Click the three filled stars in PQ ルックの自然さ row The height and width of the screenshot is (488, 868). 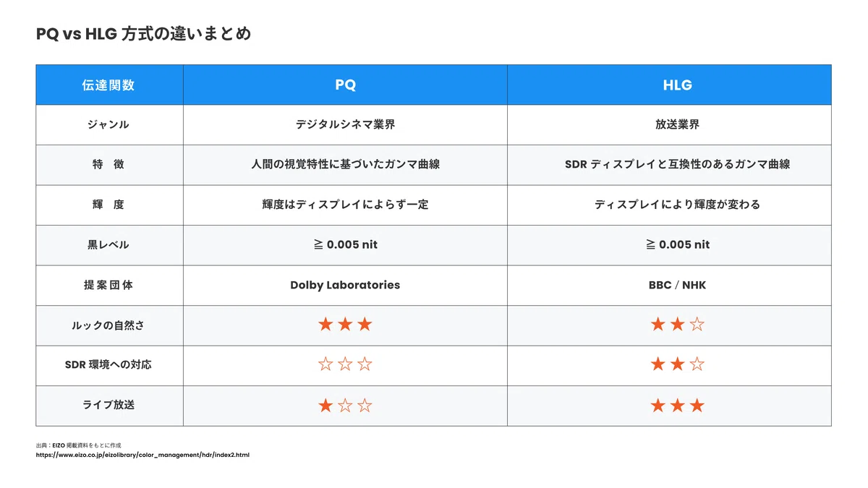click(345, 325)
